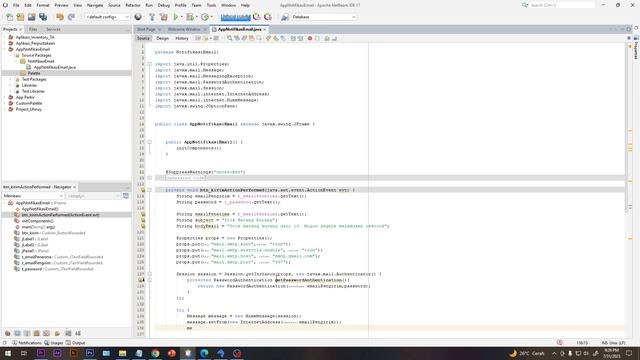Open the Refactor menu

[133, 5]
